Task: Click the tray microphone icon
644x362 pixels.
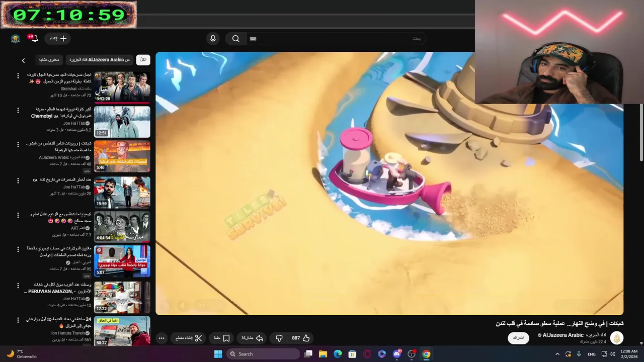Action: click(x=579, y=354)
